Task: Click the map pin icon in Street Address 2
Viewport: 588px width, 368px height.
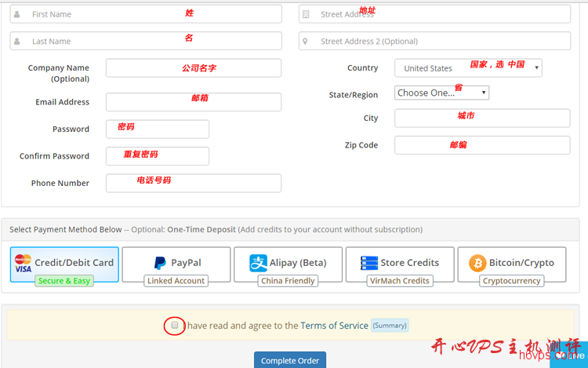Action: click(305, 42)
